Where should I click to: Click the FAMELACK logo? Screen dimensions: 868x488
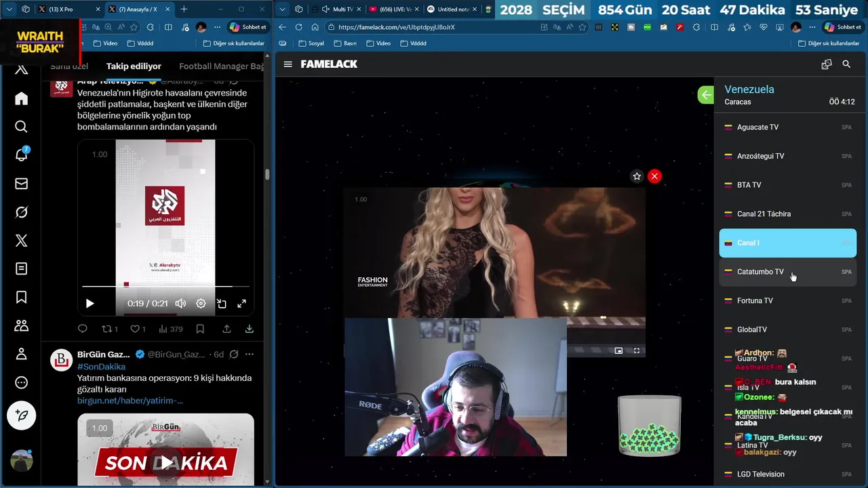(x=329, y=64)
